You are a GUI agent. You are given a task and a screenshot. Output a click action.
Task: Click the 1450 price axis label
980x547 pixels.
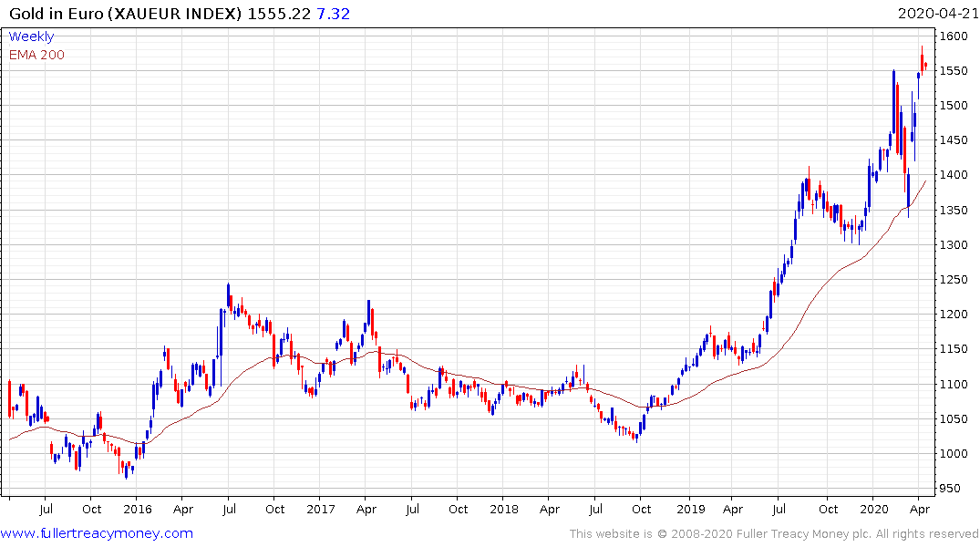954,140
